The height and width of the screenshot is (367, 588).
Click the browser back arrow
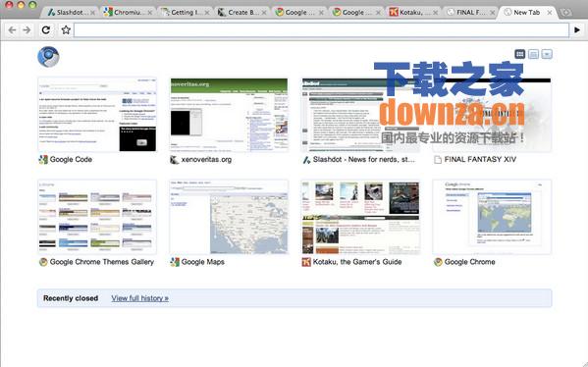point(12,30)
